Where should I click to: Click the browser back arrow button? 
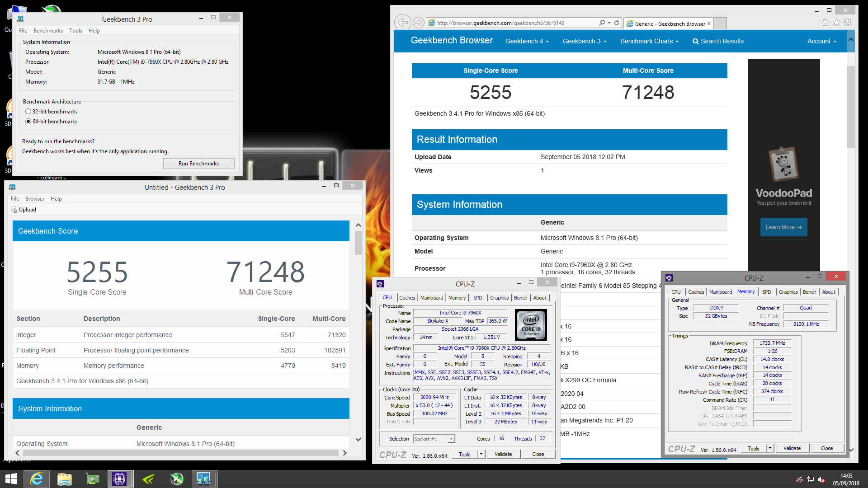(402, 23)
